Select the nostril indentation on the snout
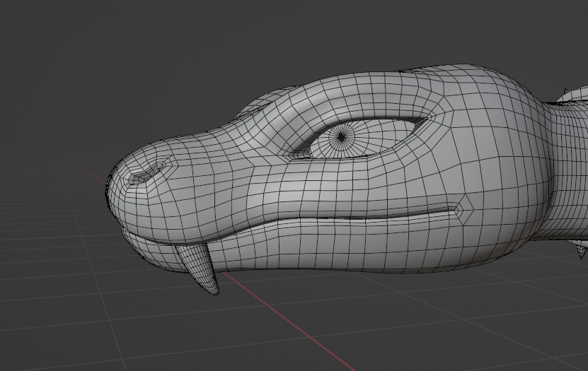The height and width of the screenshot is (371, 588). tap(147, 173)
